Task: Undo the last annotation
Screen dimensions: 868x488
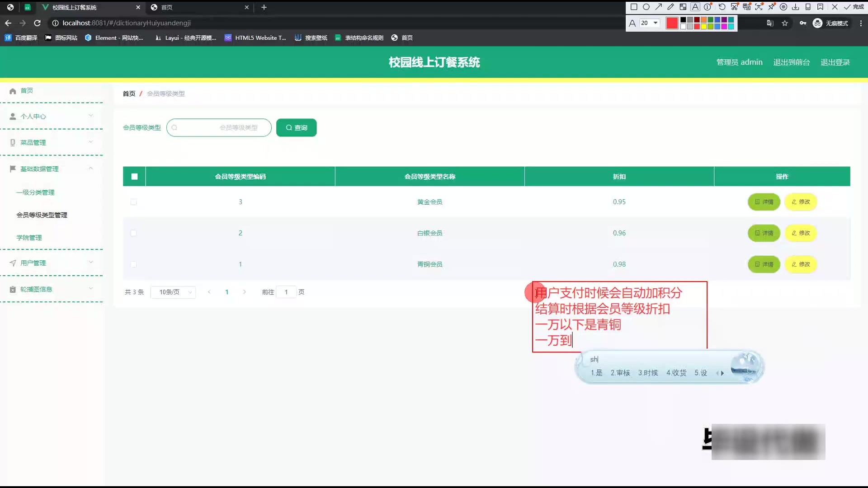Action: pyautogui.click(x=722, y=7)
